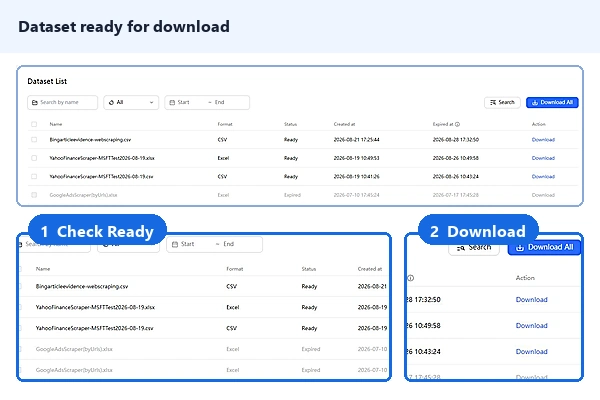Viewport: 600px width, 400px height.
Task: Click the Format column header in the top Dataset List
Action: pos(225,124)
